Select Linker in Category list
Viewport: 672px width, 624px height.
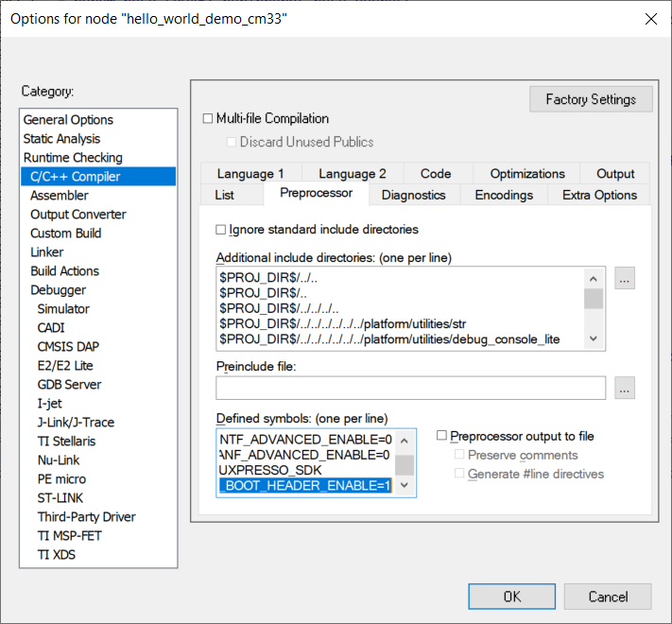[47, 252]
